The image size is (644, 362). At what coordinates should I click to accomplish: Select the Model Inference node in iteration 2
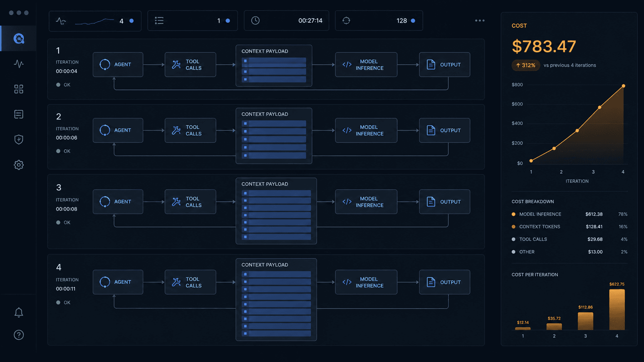pyautogui.click(x=366, y=130)
